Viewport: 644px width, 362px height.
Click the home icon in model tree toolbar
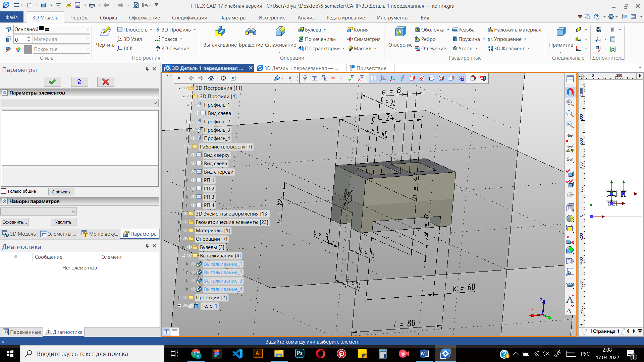click(x=211, y=78)
